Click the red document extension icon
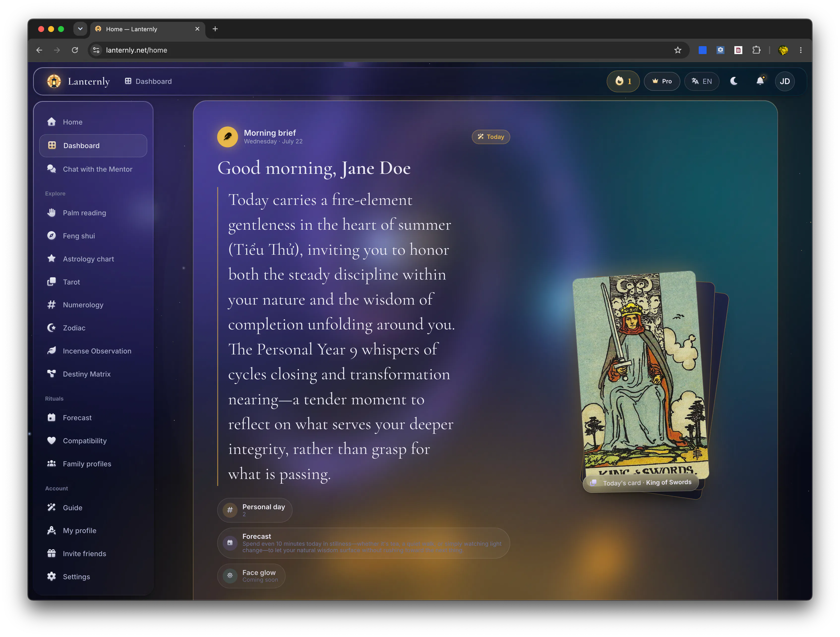Image resolution: width=840 pixels, height=637 pixels. click(x=738, y=50)
